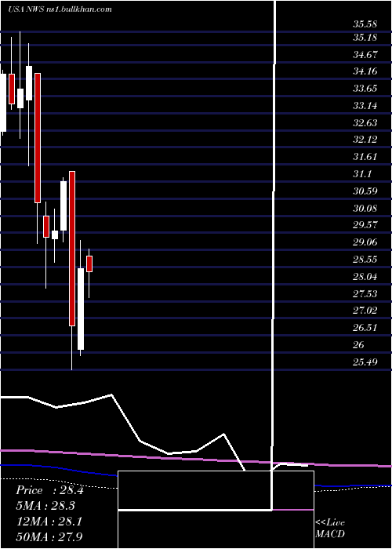Click the <<Live MACD label

(330, 529)
